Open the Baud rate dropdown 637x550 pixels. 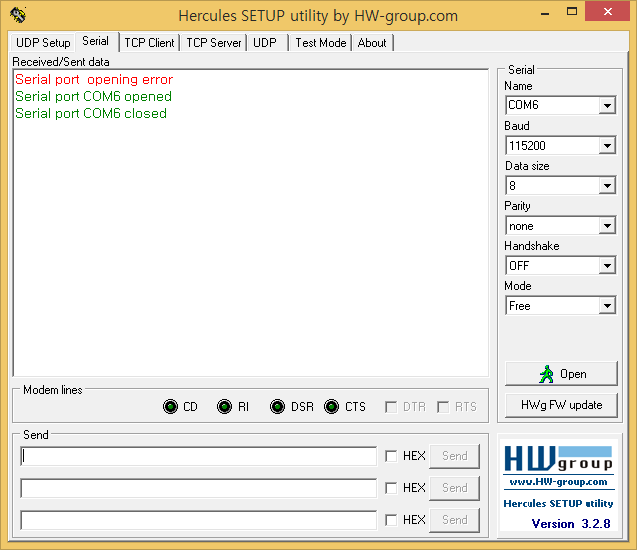[x=607, y=145]
